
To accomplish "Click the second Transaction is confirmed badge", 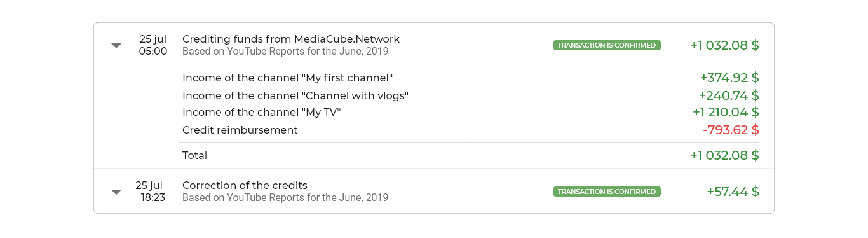I will click(x=607, y=192).
